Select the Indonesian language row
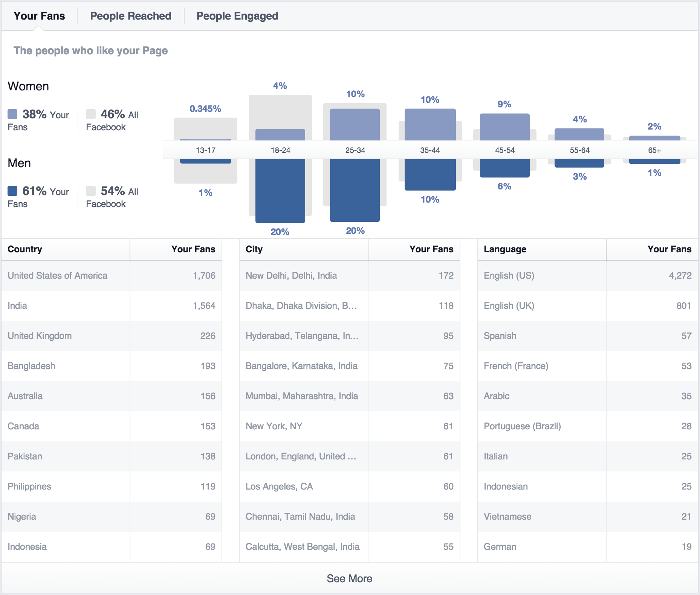This screenshot has height=595, width=700. [x=588, y=487]
